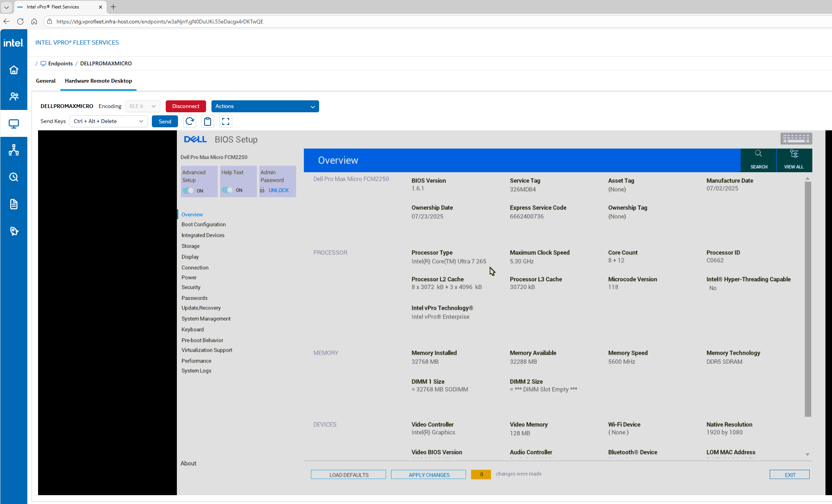This screenshot has height=504, width=832.
Task: Open Pre-boot Behavior in BIOS menu
Action: tap(202, 340)
